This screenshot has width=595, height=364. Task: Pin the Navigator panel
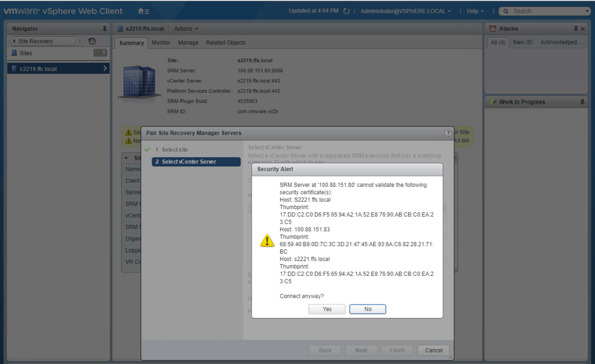point(105,28)
